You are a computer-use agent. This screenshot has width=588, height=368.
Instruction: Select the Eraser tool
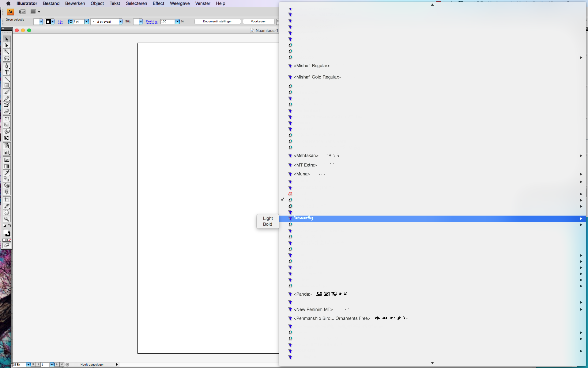point(7,111)
